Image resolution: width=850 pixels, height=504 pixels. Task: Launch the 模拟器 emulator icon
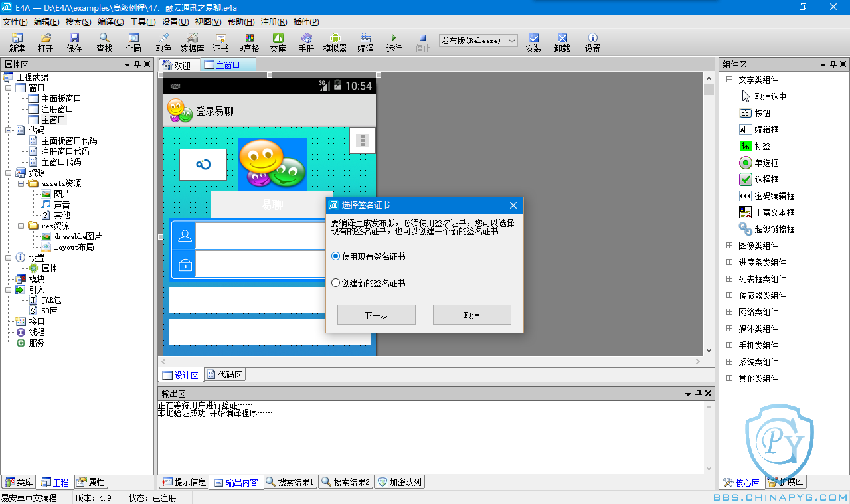pyautogui.click(x=335, y=42)
